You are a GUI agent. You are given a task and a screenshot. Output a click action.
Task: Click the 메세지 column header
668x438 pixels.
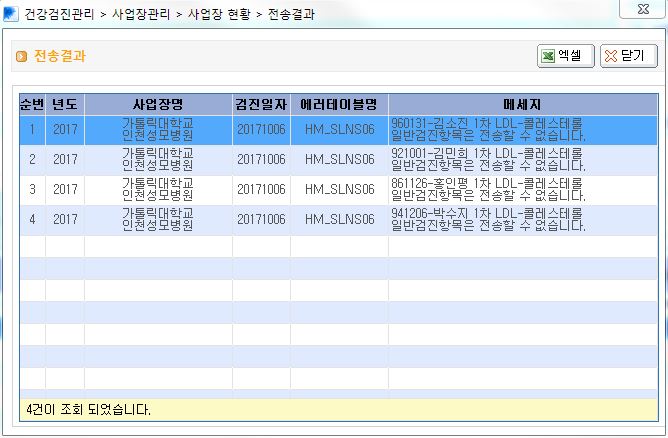(523, 104)
